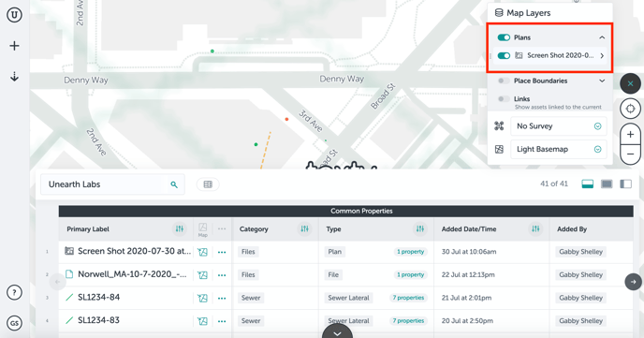Image resolution: width=644 pixels, height=338 pixels.
Task: Click the orange dashed line on map
Action: click(x=265, y=151)
